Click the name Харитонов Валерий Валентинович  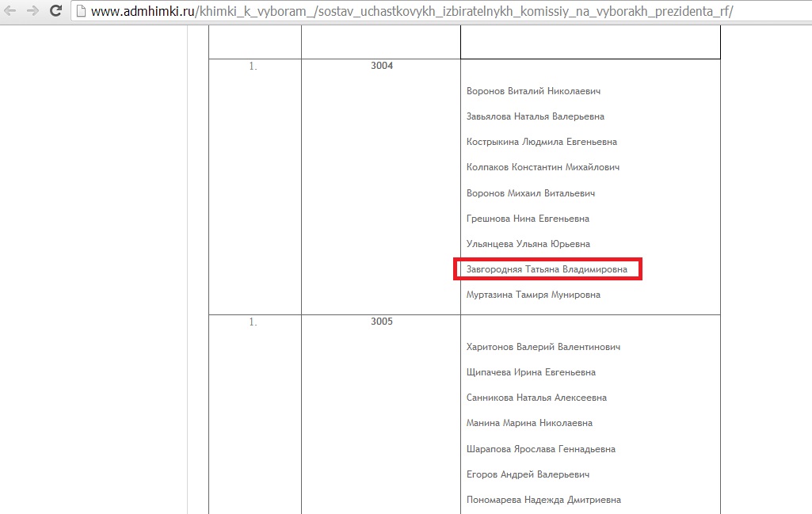(x=543, y=347)
